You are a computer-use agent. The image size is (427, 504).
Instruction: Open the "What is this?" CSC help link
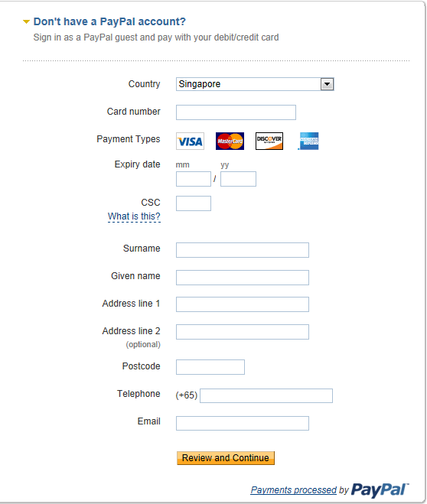click(134, 216)
